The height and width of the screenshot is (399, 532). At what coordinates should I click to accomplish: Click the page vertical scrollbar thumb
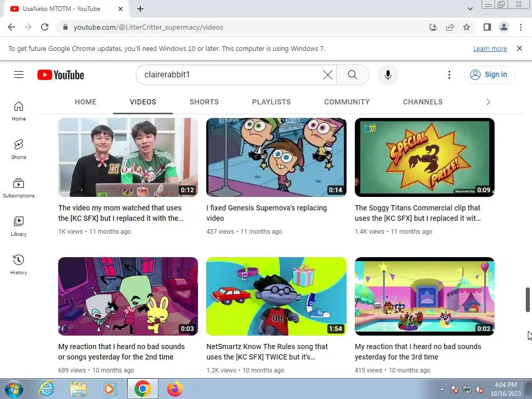tap(528, 300)
